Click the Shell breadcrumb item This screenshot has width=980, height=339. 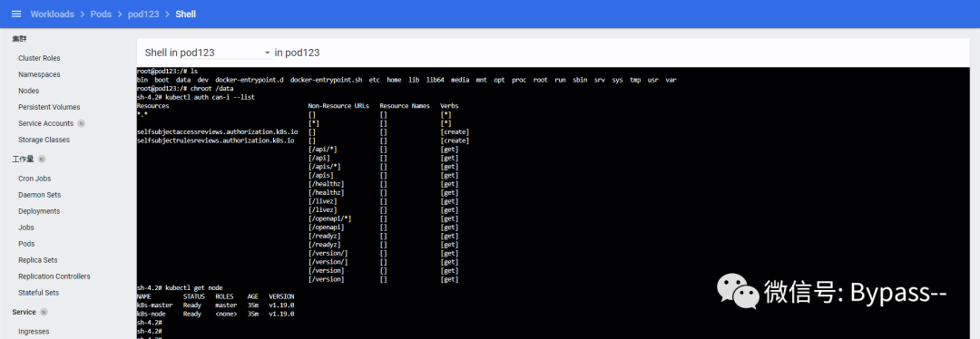coord(186,14)
